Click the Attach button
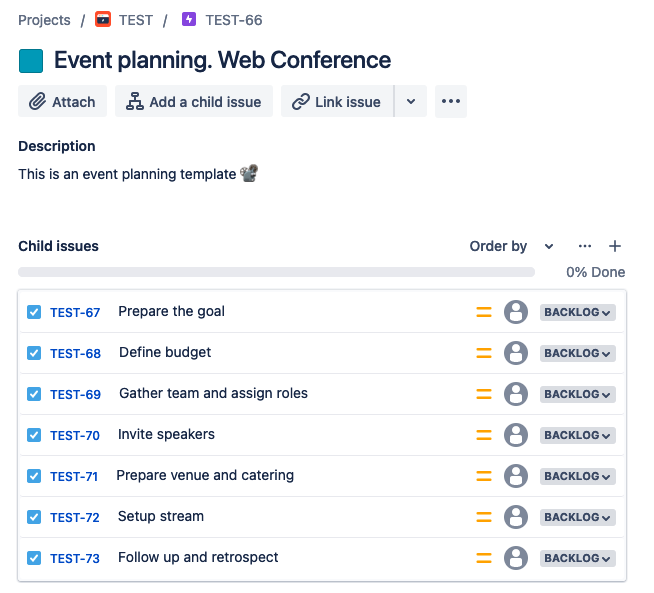The height and width of the screenshot is (593, 654). tap(62, 101)
